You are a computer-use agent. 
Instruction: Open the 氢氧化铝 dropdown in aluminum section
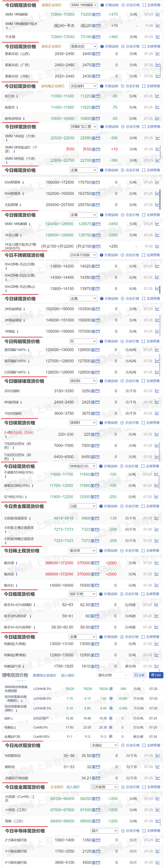click(x=84, y=46)
